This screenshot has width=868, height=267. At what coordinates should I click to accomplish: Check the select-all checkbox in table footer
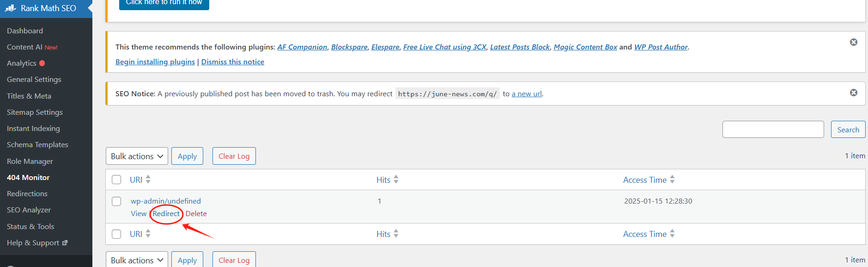coord(116,234)
